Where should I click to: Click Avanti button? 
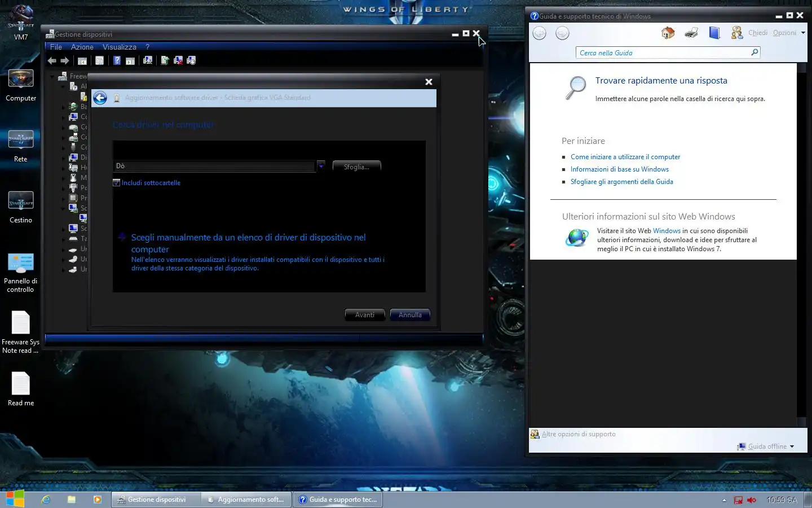click(365, 315)
